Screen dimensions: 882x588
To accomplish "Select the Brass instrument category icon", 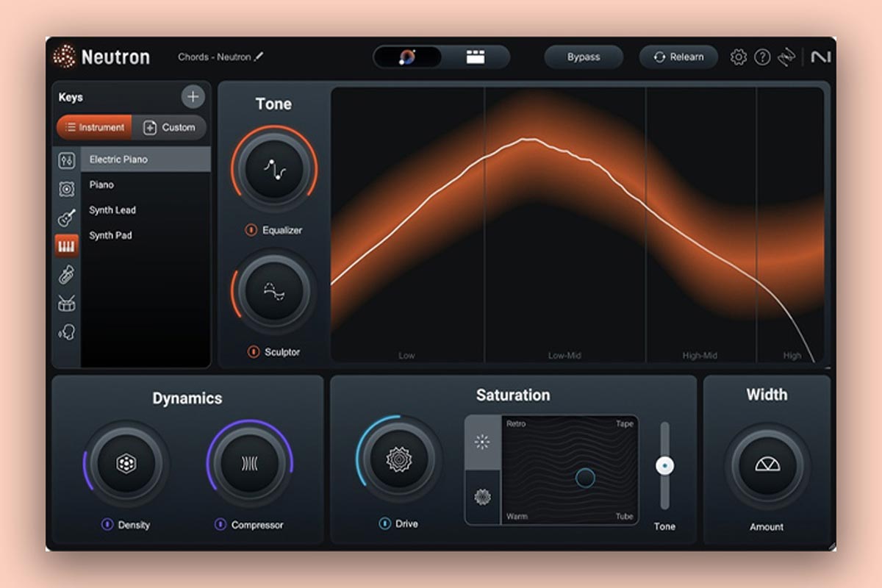I will [66, 273].
